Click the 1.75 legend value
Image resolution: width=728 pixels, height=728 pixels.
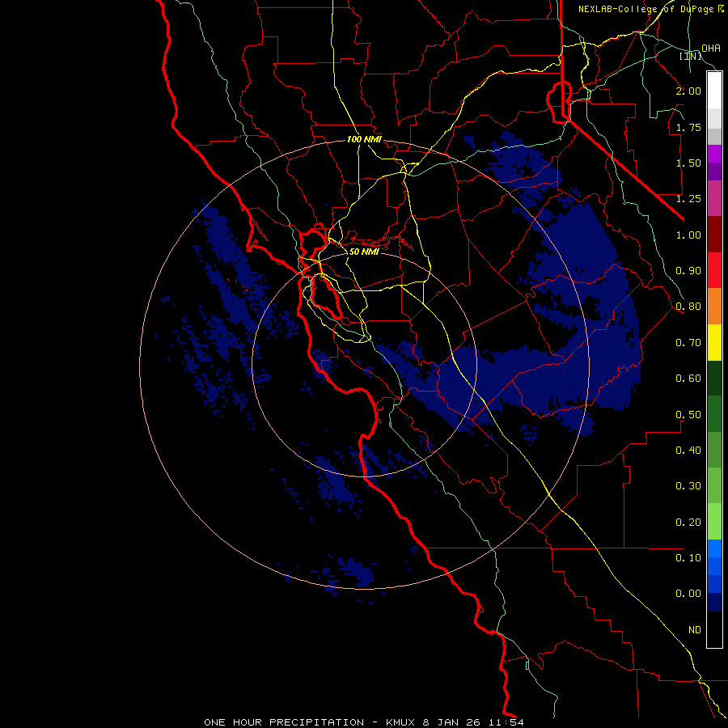tap(688, 127)
